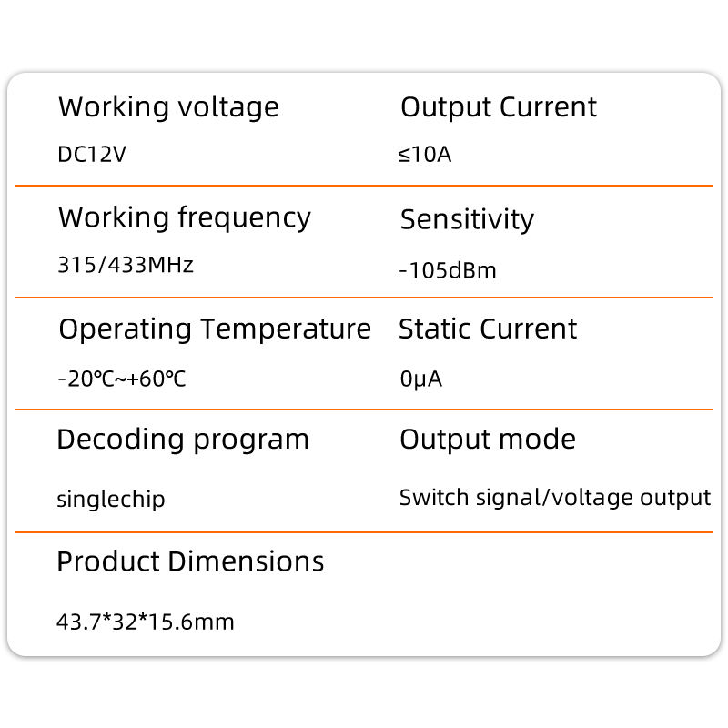Click the orange divider above Product Dimensions
728x728 pixels.
coord(364,532)
